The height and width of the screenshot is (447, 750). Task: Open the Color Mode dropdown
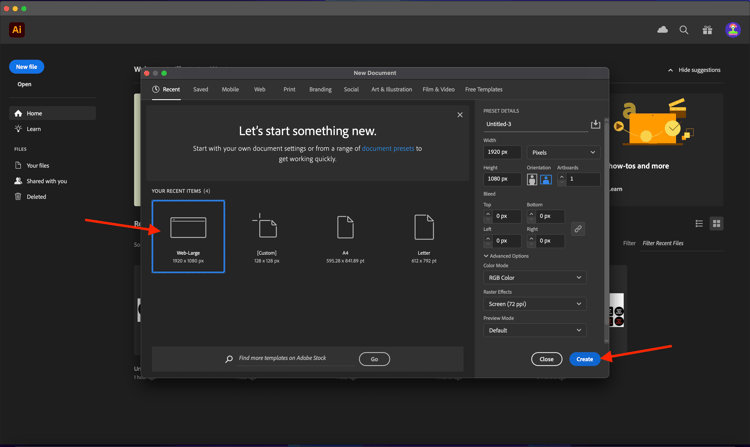[534, 278]
